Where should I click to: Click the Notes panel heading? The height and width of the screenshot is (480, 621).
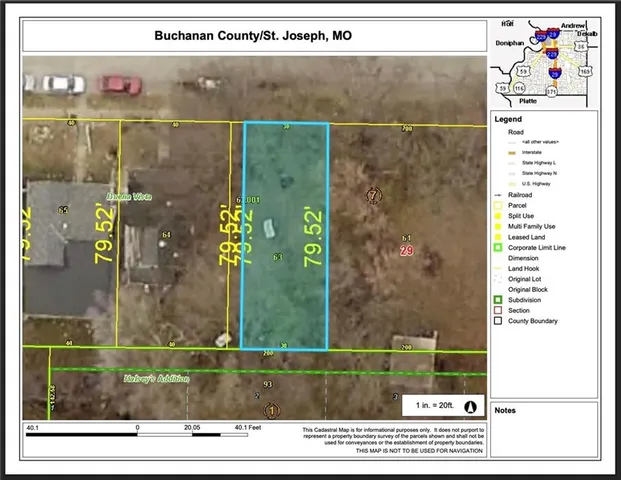505,410
